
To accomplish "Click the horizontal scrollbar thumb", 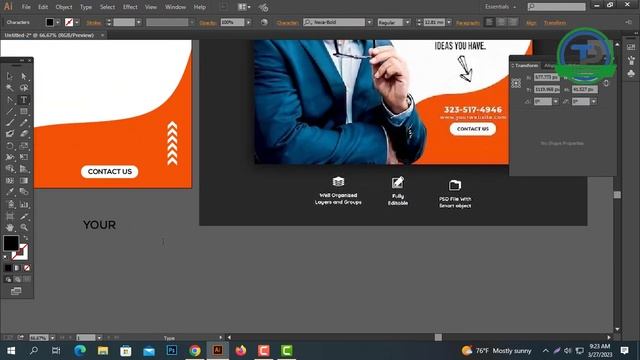I will pos(438,337).
